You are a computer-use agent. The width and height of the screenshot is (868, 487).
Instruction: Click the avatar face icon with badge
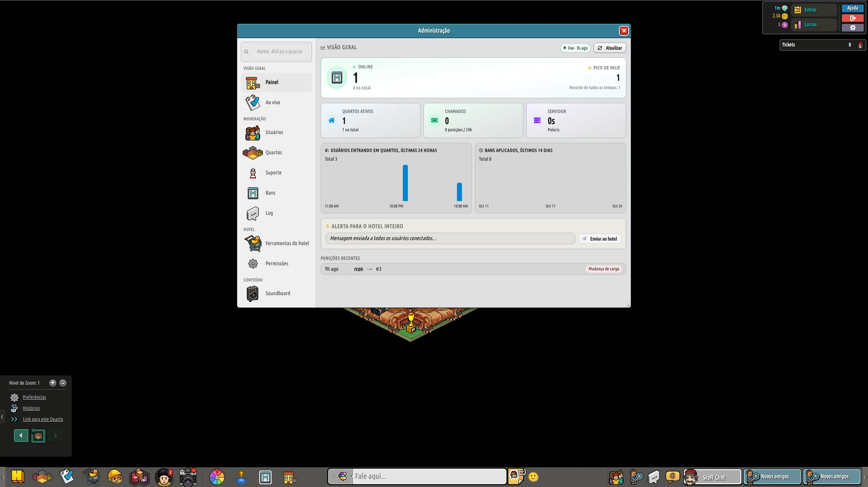(164, 477)
